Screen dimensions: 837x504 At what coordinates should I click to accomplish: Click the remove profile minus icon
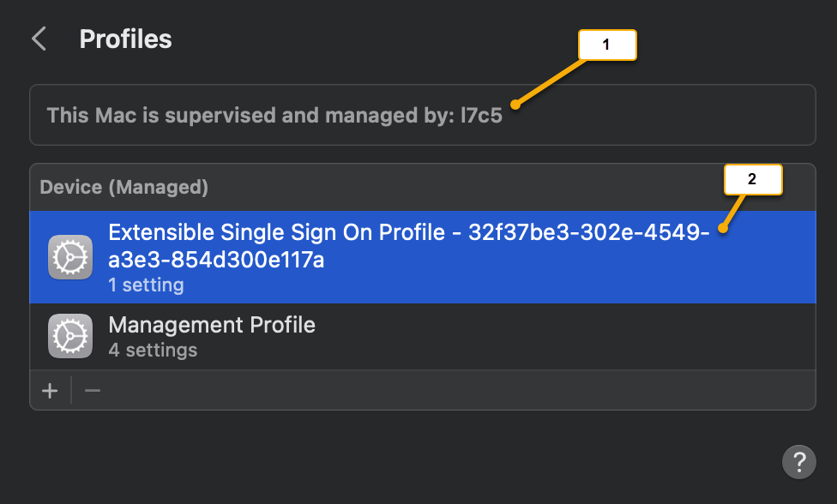pos(92,390)
